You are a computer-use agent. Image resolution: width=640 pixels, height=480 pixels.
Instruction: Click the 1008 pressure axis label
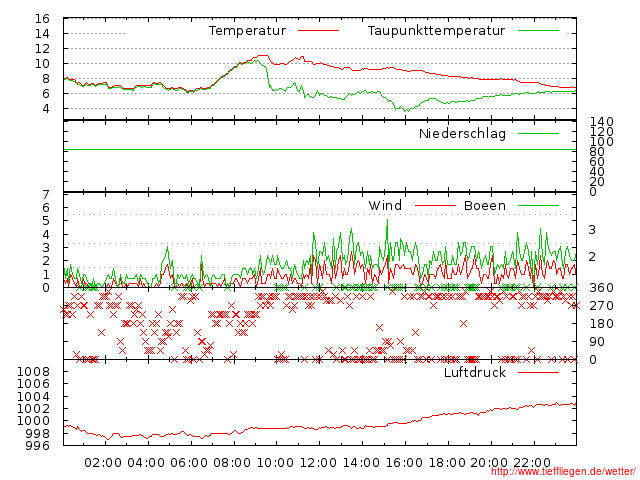point(33,371)
